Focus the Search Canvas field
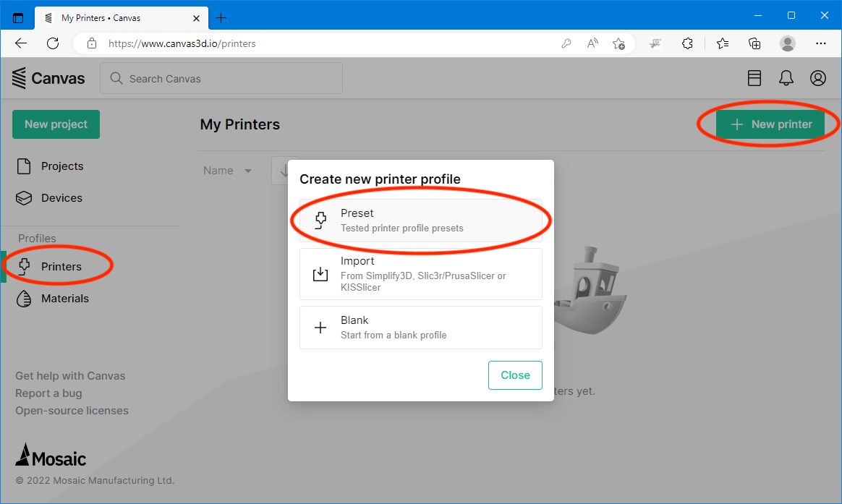The height and width of the screenshot is (504, 842). [x=221, y=78]
